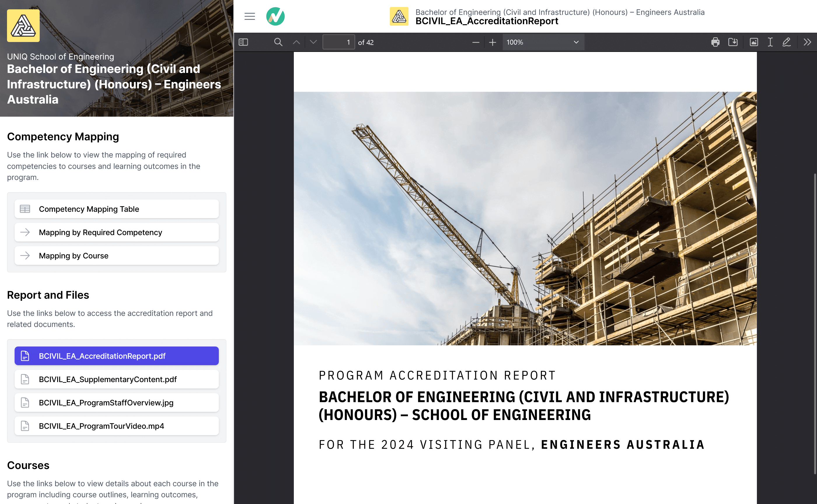Zoom out of the PDF
This screenshot has width=817, height=504.
(476, 42)
